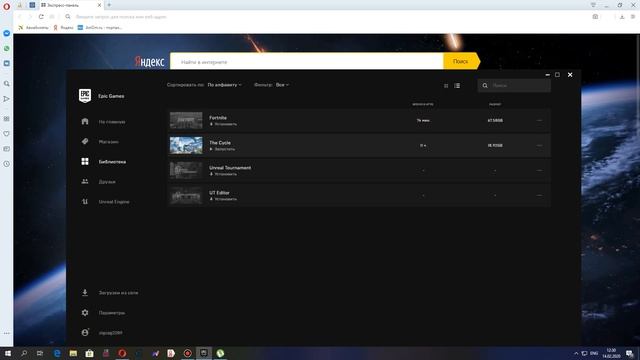Open Messenger in Opera sidebar
This screenshot has width=640, height=360.
point(7,33)
